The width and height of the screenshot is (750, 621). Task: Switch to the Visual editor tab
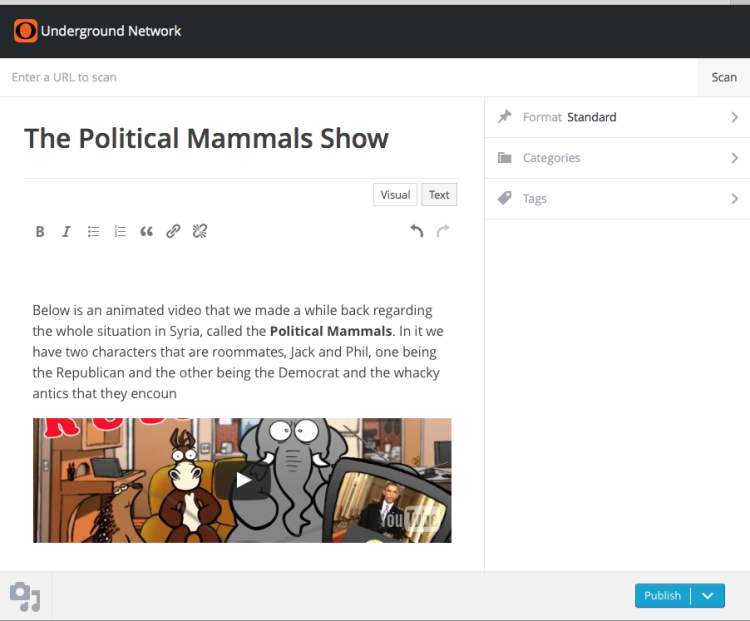(395, 195)
